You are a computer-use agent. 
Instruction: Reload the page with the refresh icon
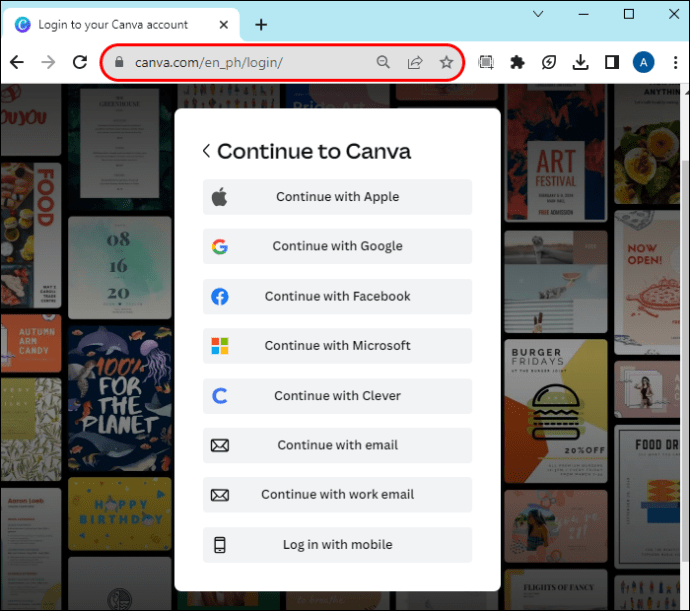(x=80, y=62)
